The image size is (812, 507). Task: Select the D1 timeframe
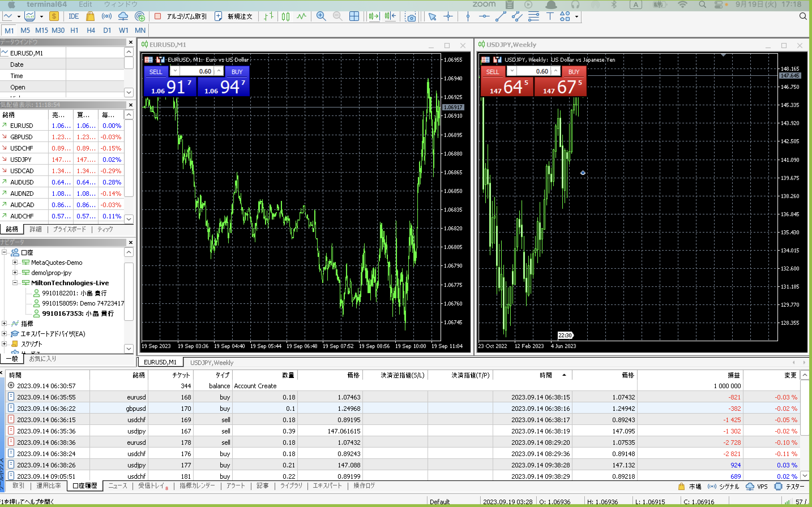107,31
